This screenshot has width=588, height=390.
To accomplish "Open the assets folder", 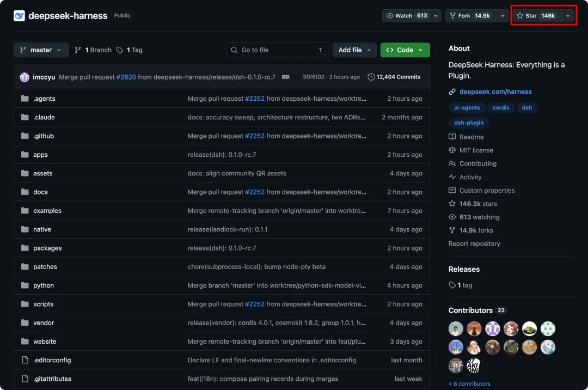I will pos(43,173).
